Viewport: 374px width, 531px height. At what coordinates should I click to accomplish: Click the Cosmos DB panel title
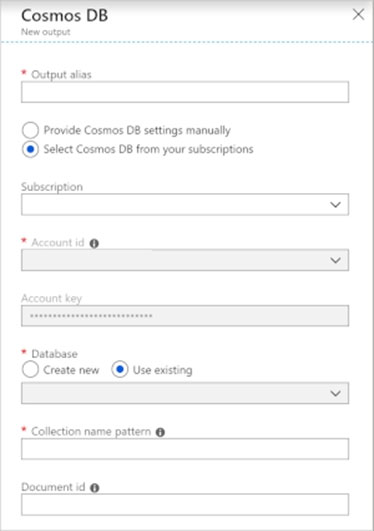[x=64, y=16]
